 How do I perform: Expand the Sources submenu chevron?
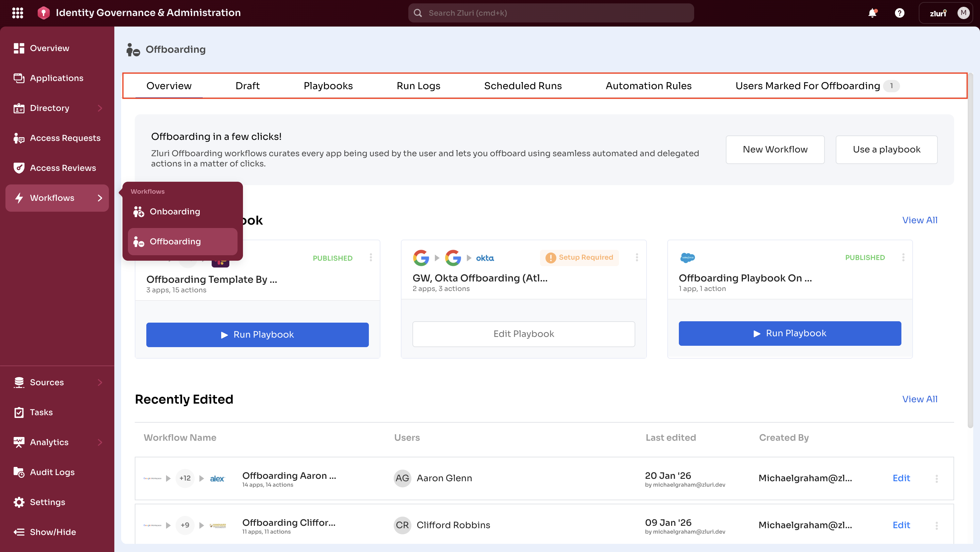coord(100,382)
